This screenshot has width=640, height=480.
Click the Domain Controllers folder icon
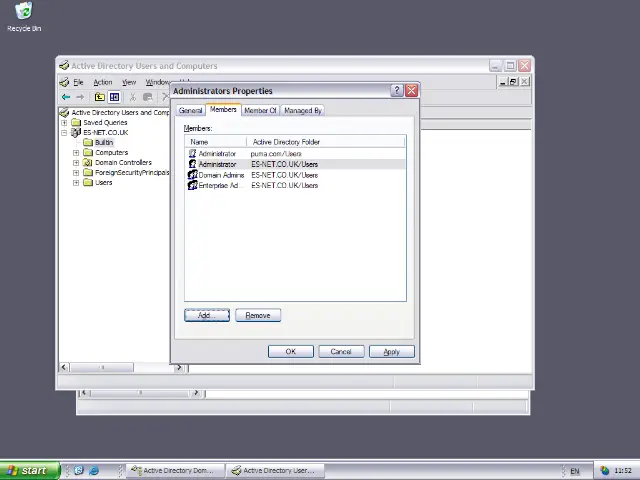(88, 162)
